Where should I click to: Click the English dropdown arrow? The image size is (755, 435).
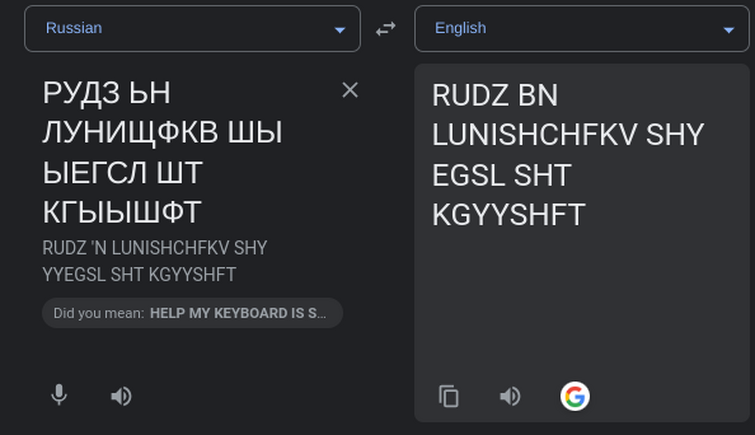[x=729, y=30]
